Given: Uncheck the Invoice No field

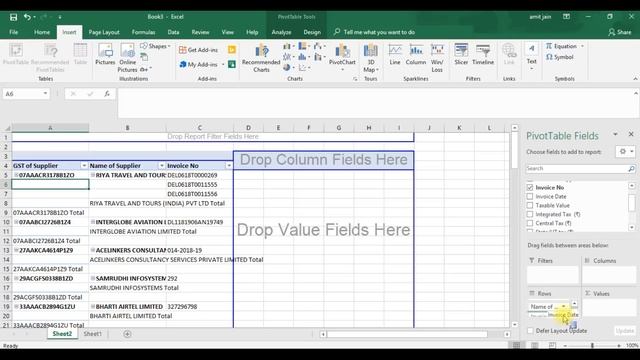Looking at the screenshot, I should tap(530, 187).
